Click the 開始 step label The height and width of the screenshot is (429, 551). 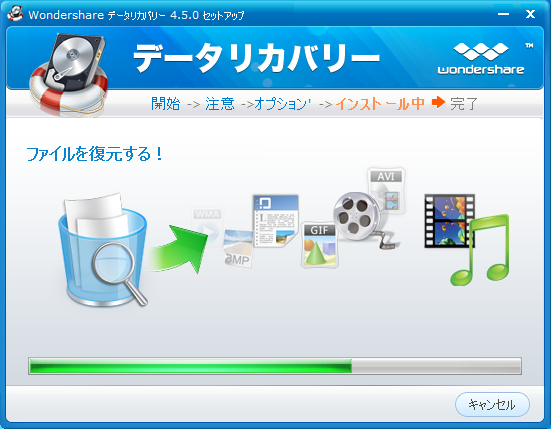(x=166, y=104)
